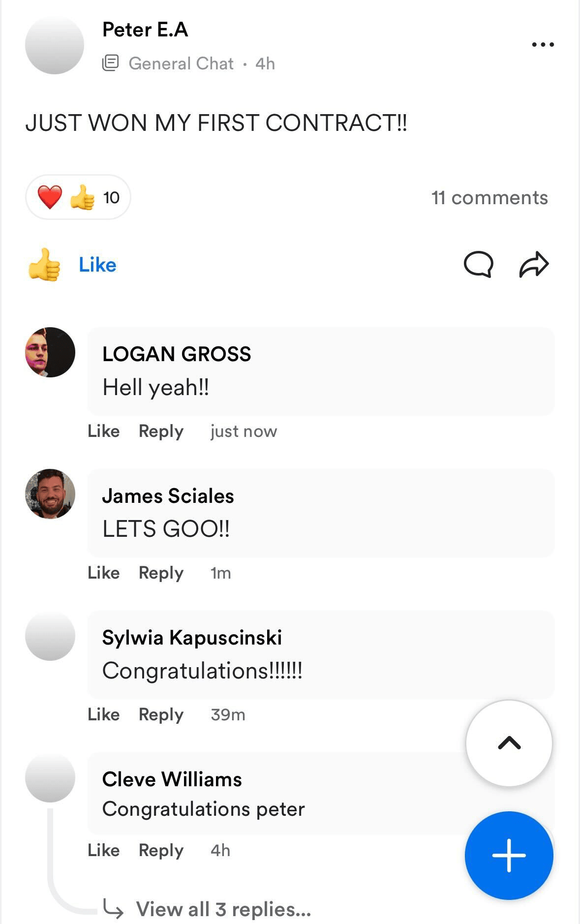Expand View all 3 replies

tap(223, 909)
